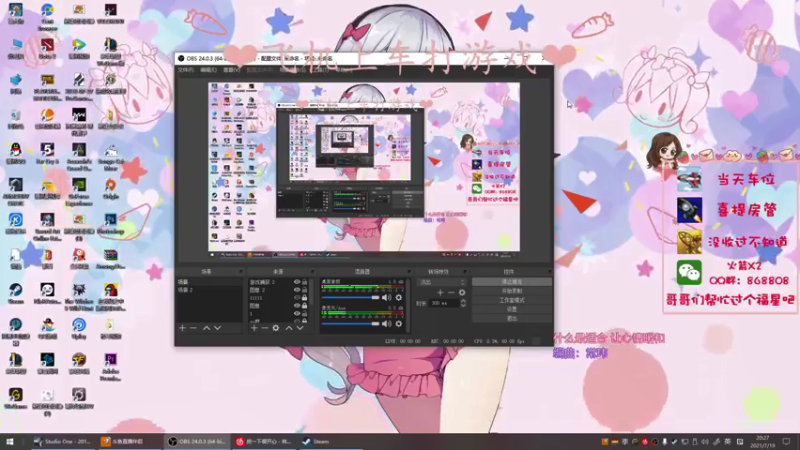
Task: Open the 编辑(E) menu in OBS
Action: coord(208,70)
